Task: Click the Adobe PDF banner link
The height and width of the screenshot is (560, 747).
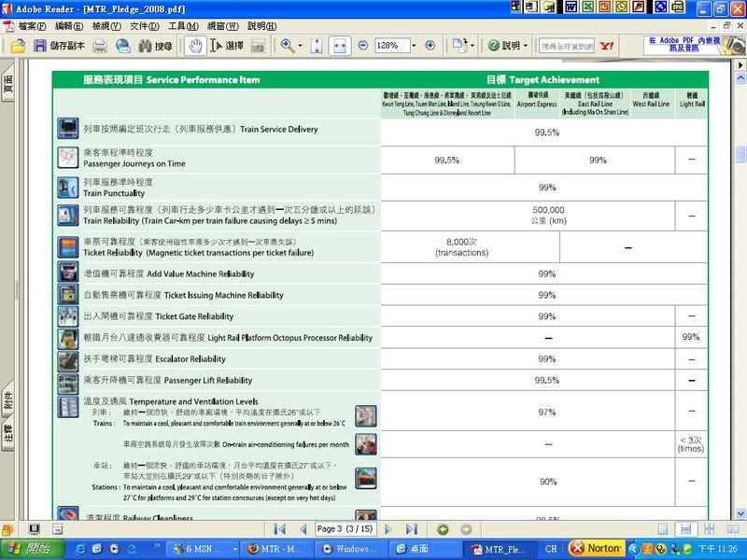Action: click(695, 45)
